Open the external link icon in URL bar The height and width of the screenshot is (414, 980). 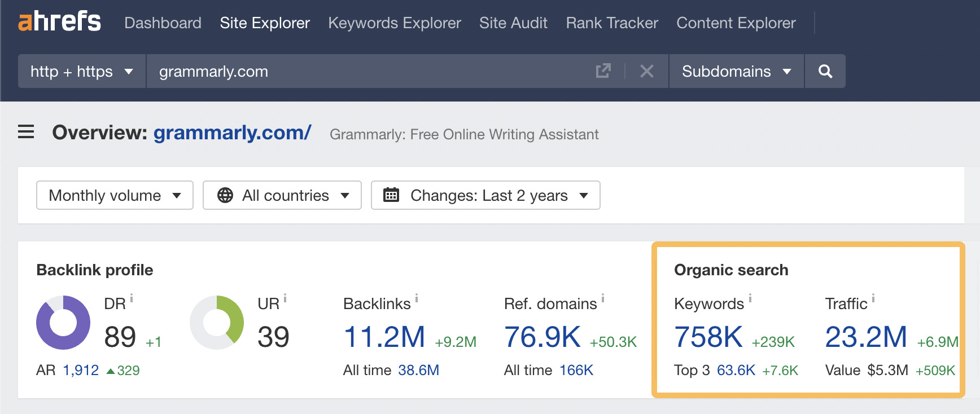click(x=603, y=71)
